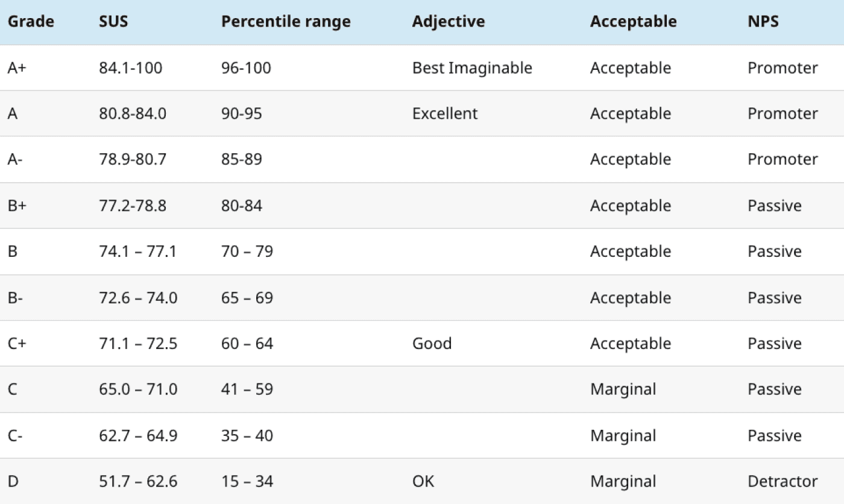Image resolution: width=844 pixels, height=504 pixels.
Task: Select the 65 – 69 percentile cell
Action: click(247, 298)
